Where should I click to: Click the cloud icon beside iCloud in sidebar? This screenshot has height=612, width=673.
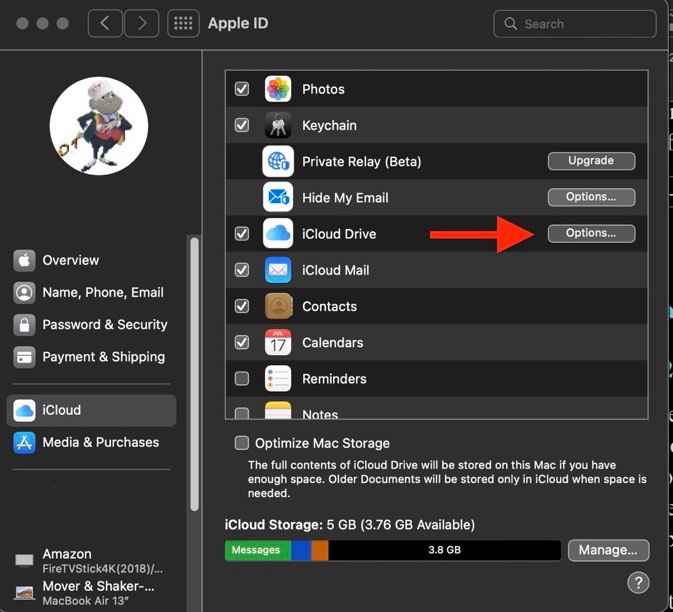(x=24, y=410)
